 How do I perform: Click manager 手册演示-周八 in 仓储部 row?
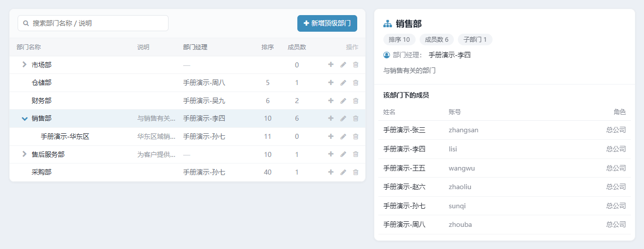tap(204, 82)
